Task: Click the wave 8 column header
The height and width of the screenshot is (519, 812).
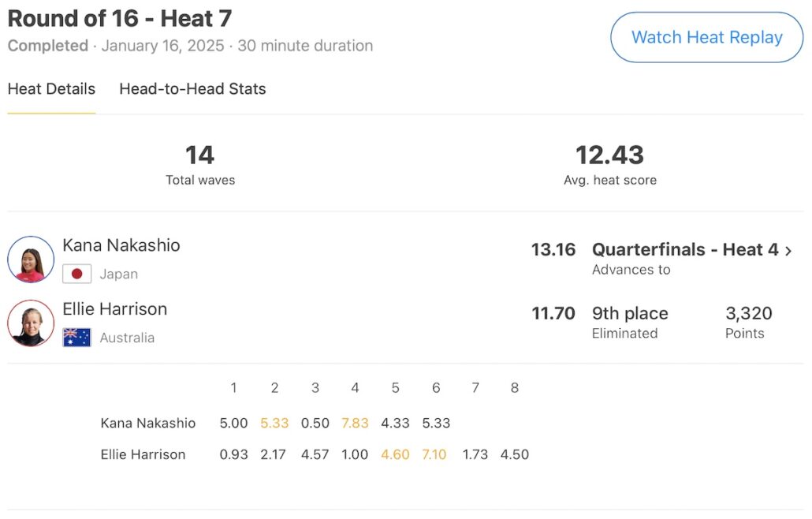Action: coord(515,388)
